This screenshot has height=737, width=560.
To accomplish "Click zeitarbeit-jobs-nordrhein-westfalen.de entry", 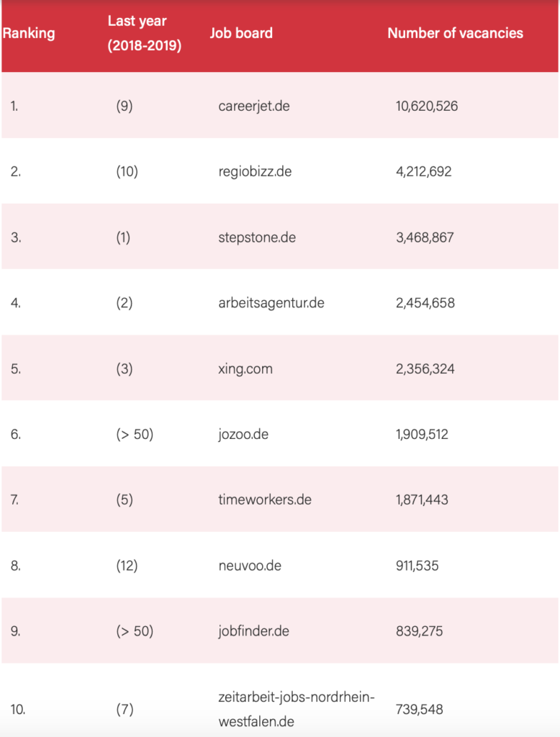I will coord(297,709).
